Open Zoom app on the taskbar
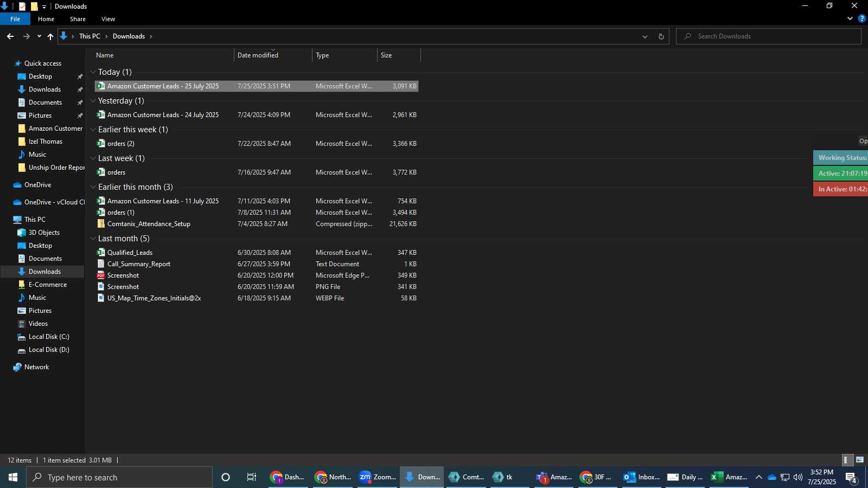This screenshot has height=488, width=868. coord(378,477)
